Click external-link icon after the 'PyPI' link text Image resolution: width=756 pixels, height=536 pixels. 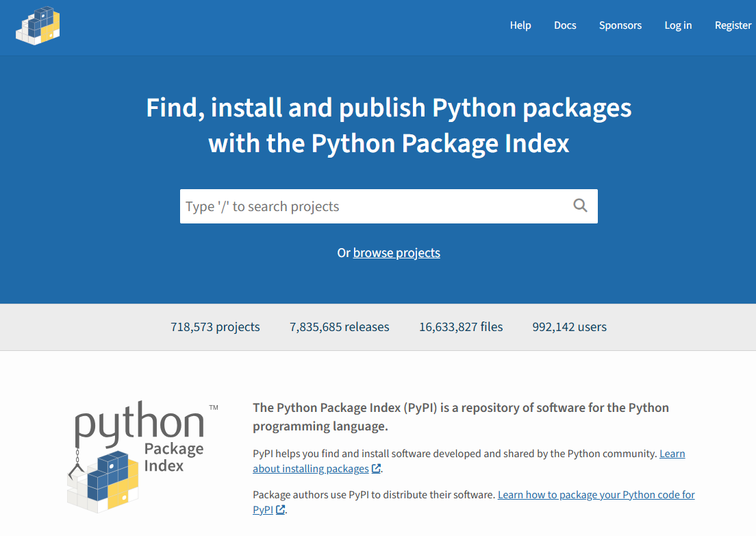(x=280, y=510)
